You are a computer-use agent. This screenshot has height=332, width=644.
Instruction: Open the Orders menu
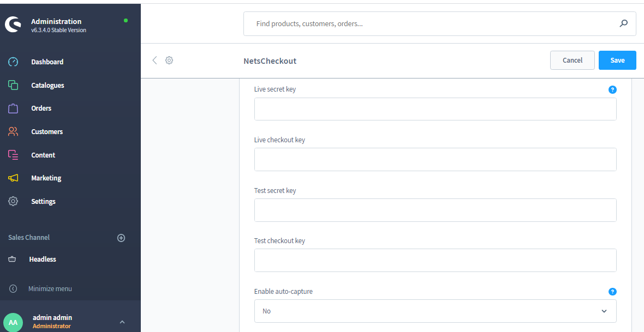coord(41,108)
